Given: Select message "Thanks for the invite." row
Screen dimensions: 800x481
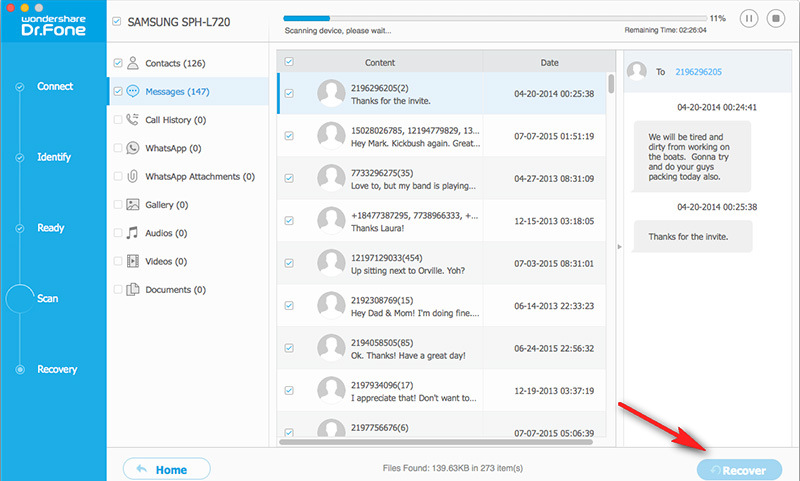Looking at the screenshot, I should pos(442,93).
